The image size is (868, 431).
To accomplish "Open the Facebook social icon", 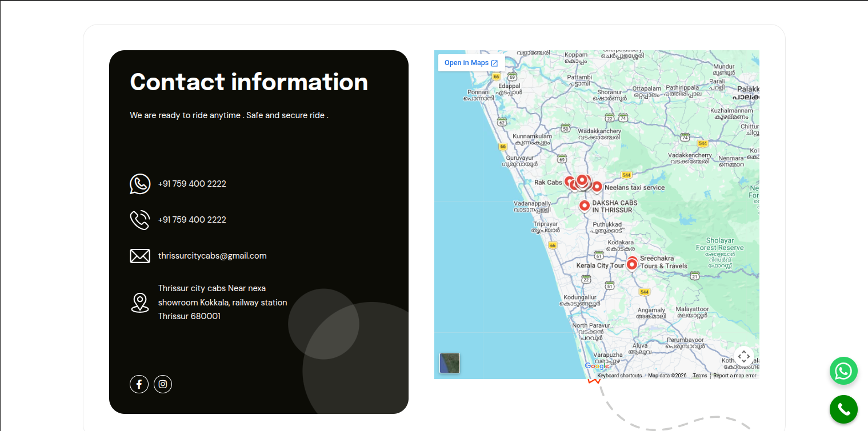I will coord(139,384).
